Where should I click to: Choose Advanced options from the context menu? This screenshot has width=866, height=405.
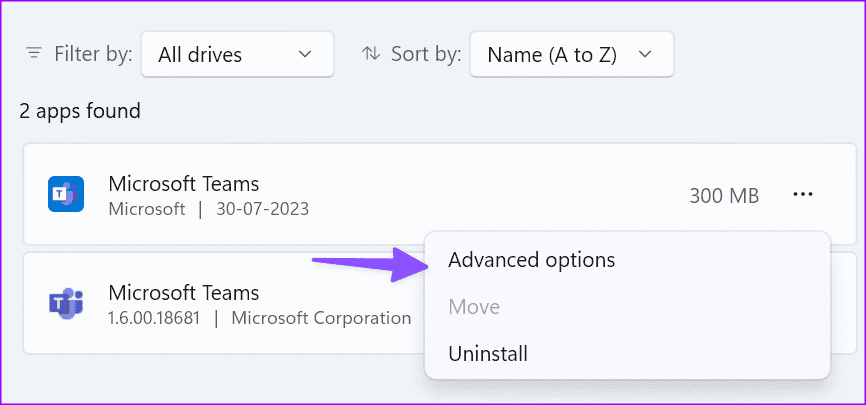(627, 260)
